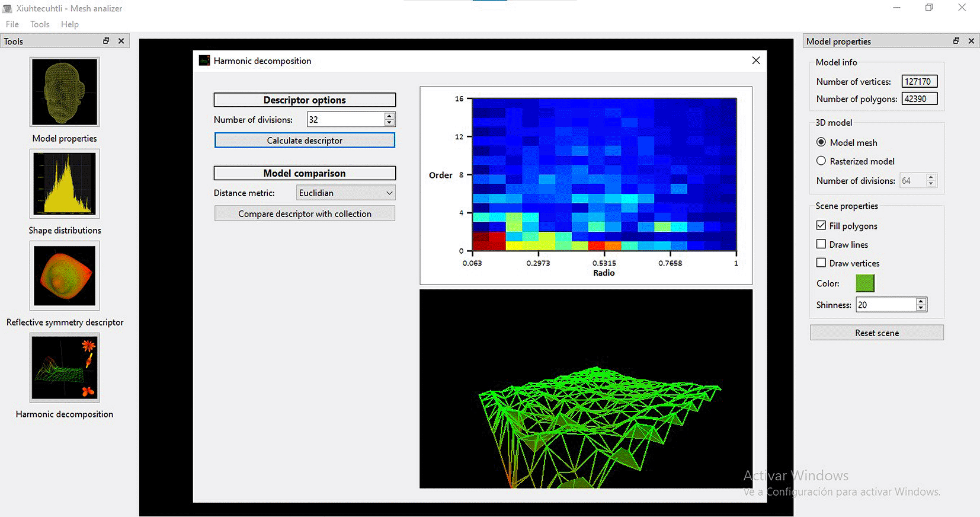
Task: Open the Help menu
Action: [x=70, y=24]
